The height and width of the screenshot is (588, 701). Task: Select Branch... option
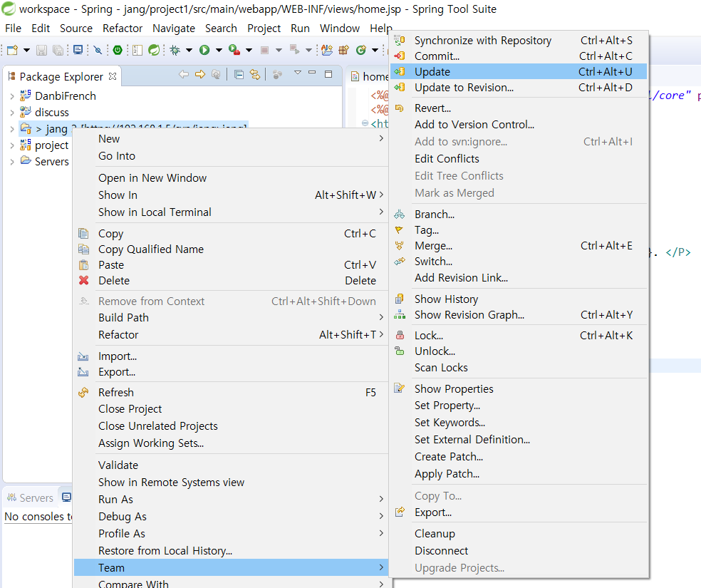point(519,215)
